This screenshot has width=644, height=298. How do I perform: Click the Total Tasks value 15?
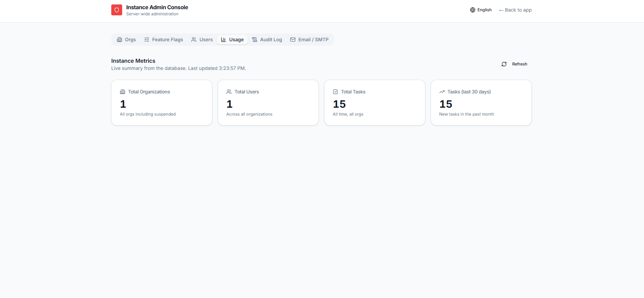[x=339, y=104]
